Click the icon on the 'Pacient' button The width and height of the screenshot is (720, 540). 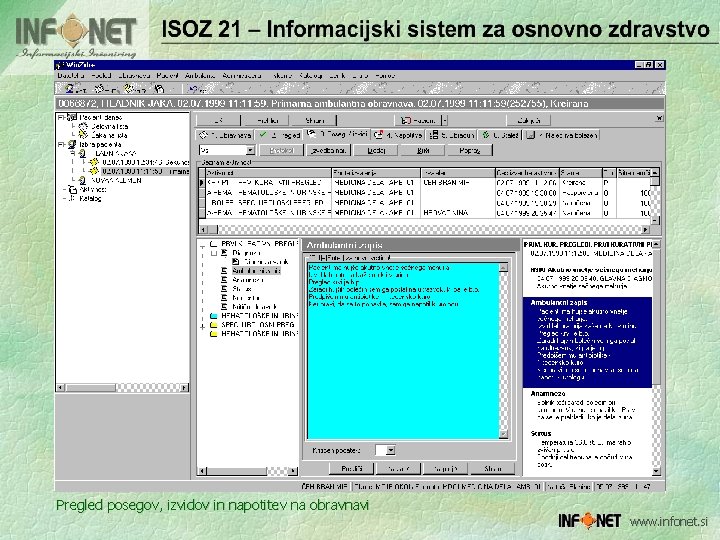tap(405, 120)
